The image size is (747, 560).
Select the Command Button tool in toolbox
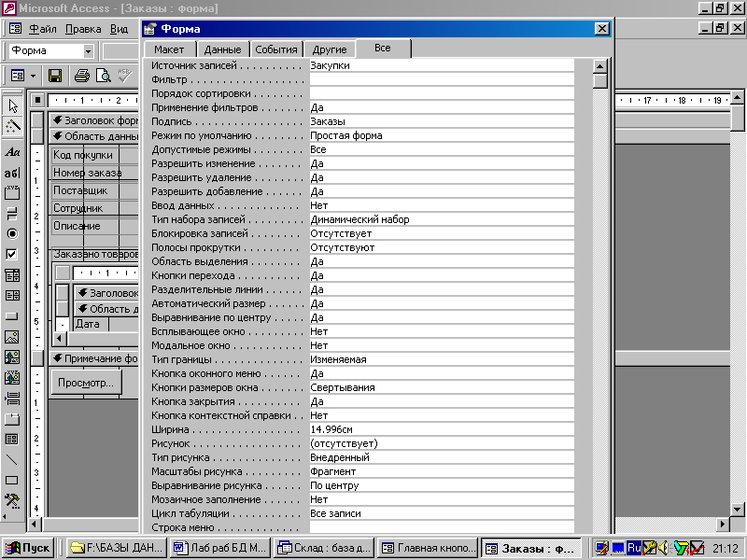12,315
